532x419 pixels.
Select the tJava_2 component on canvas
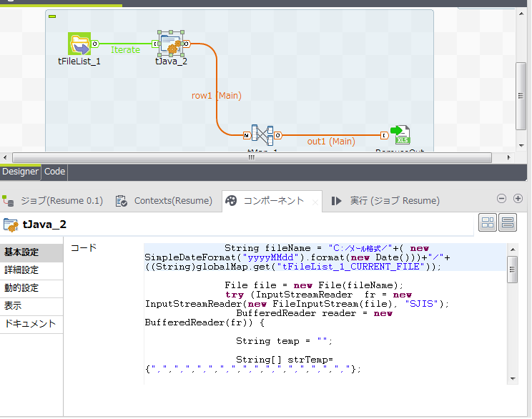point(172,44)
